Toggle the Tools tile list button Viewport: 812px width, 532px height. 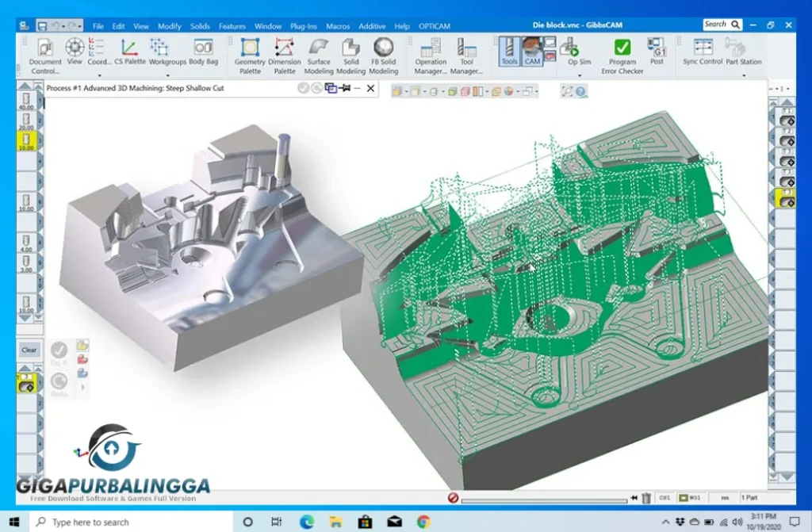509,51
